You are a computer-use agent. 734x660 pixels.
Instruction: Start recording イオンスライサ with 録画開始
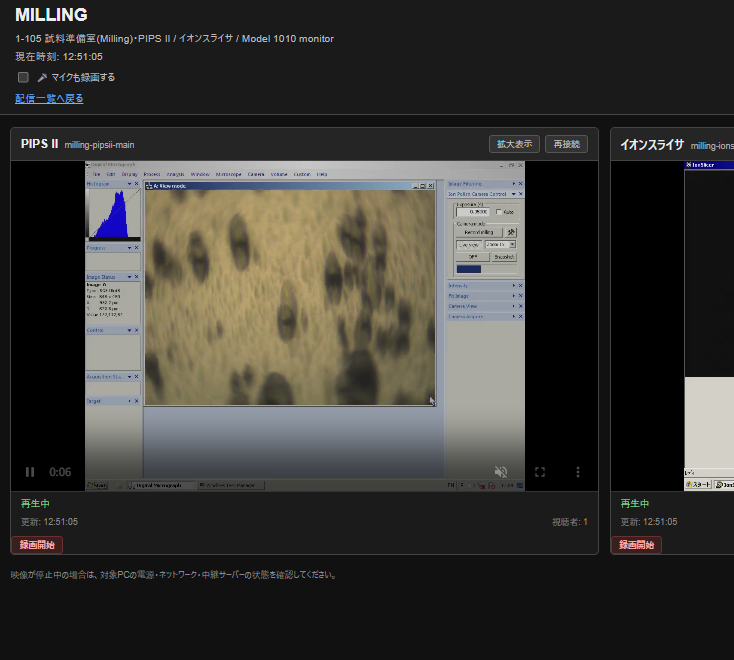[x=637, y=545]
